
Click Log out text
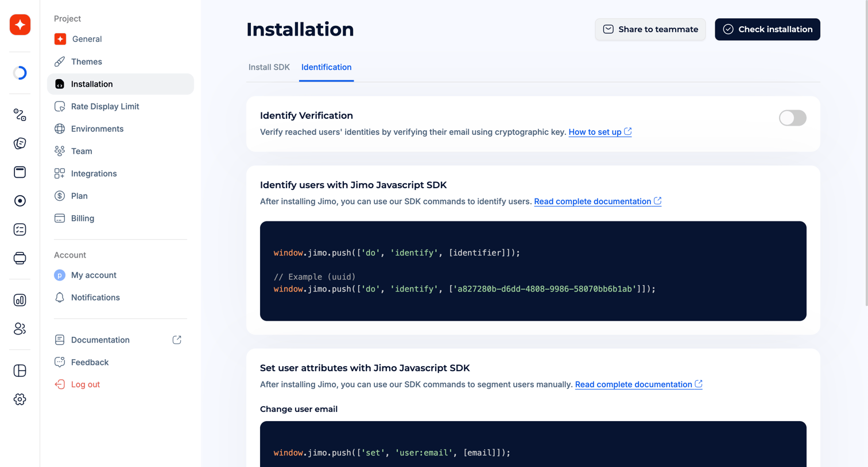point(86,384)
